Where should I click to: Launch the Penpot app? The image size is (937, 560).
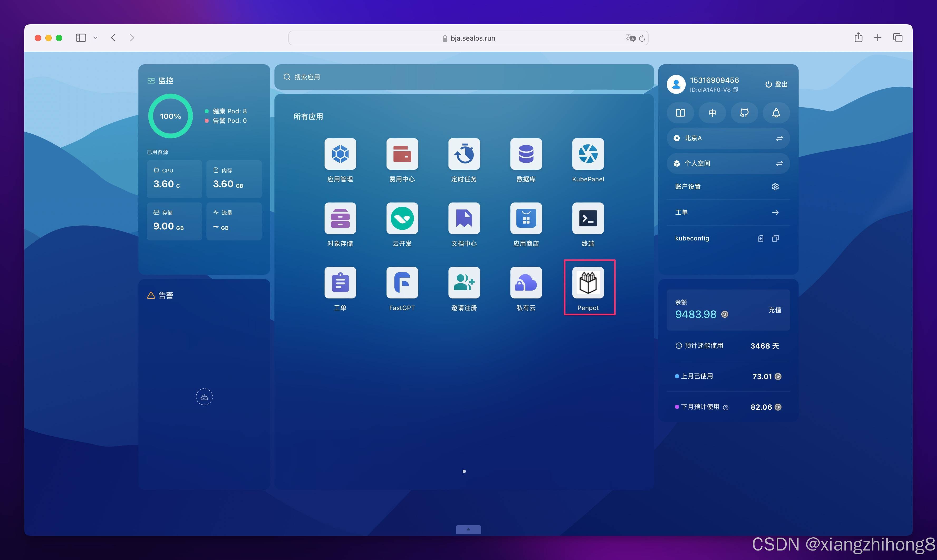[x=588, y=283]
